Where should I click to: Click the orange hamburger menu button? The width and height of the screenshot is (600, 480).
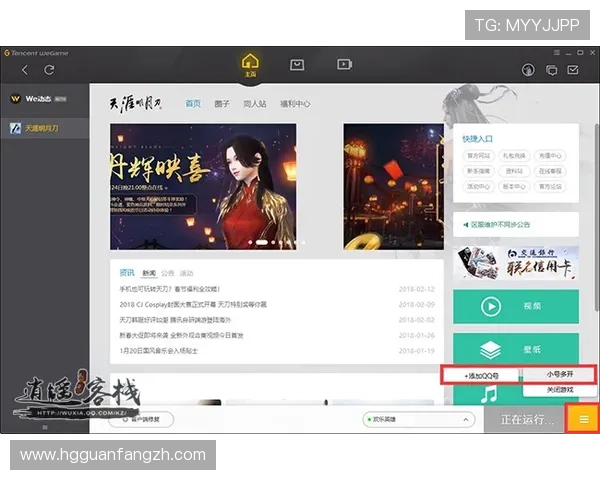click(x=583, y=420)
